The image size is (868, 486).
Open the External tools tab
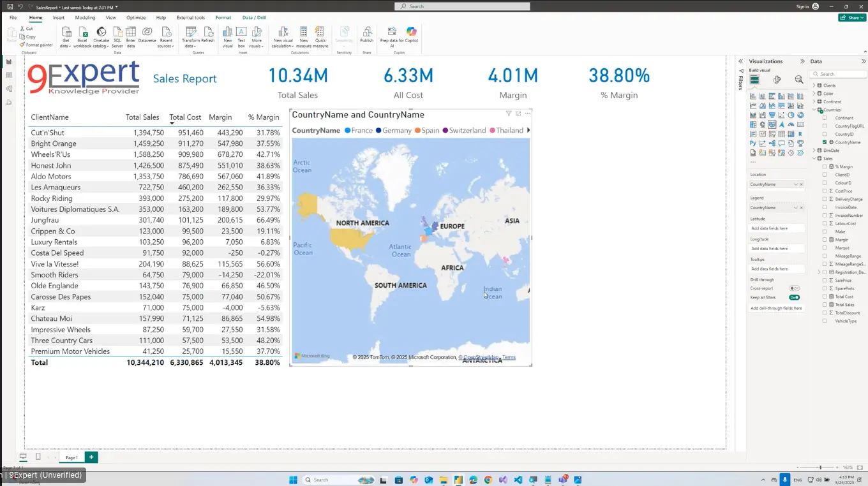click(x=191, y=18)
